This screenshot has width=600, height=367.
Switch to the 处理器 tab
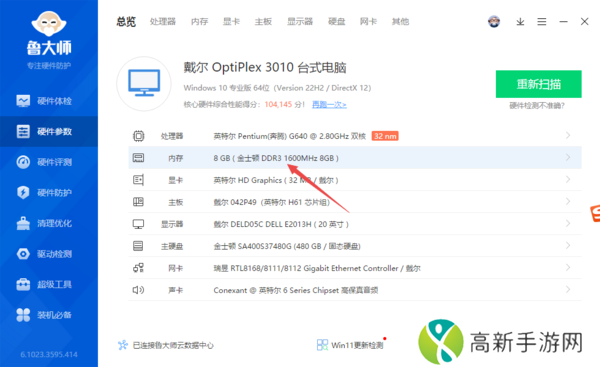click(163, 22)
